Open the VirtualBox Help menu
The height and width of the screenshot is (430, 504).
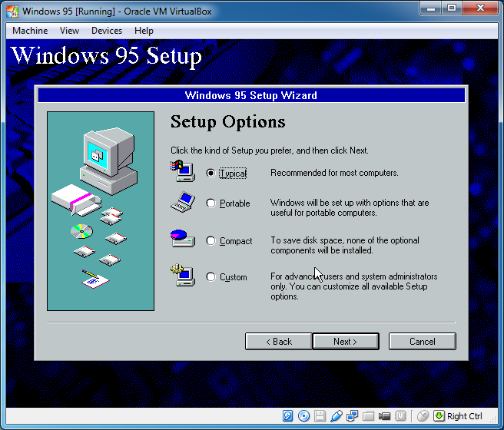[144, 31]
